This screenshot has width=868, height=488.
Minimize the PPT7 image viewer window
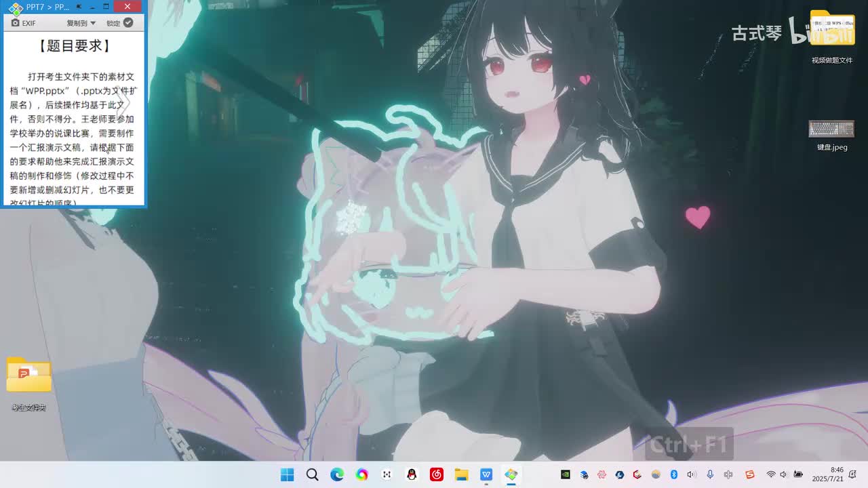pos(93,7)
